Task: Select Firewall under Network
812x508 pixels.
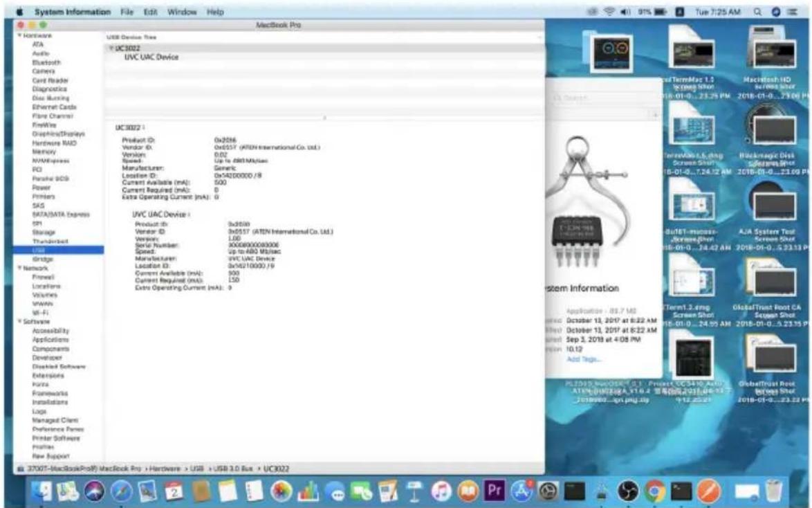Action: tap(43, 277)
